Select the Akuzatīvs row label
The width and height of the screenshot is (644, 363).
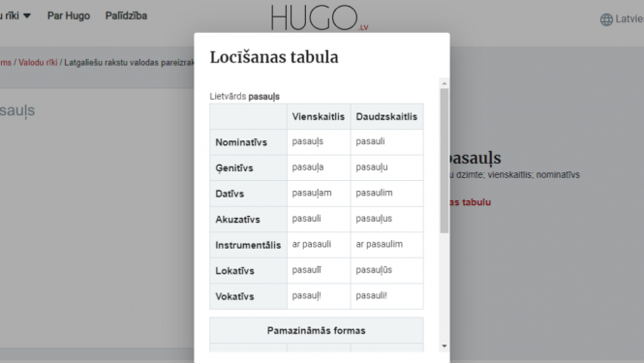tap(248, 220)
